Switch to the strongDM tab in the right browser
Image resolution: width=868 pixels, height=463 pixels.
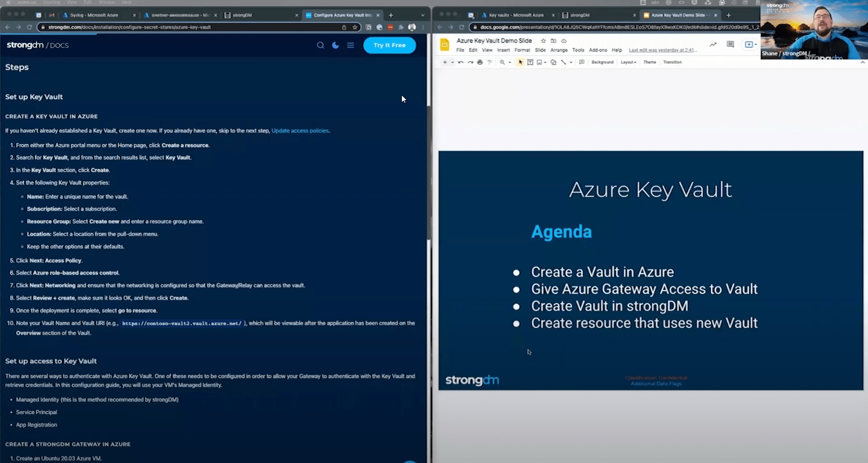click(598, 15)
